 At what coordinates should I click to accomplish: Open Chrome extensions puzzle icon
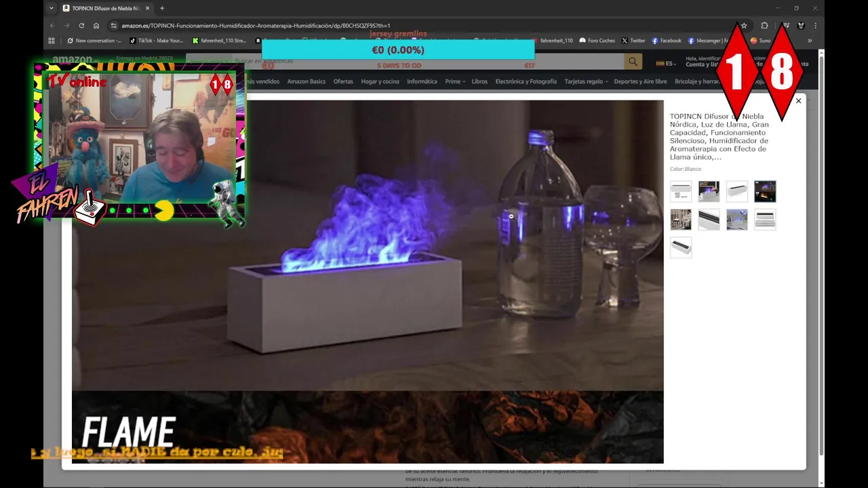[x=764, y=26]
